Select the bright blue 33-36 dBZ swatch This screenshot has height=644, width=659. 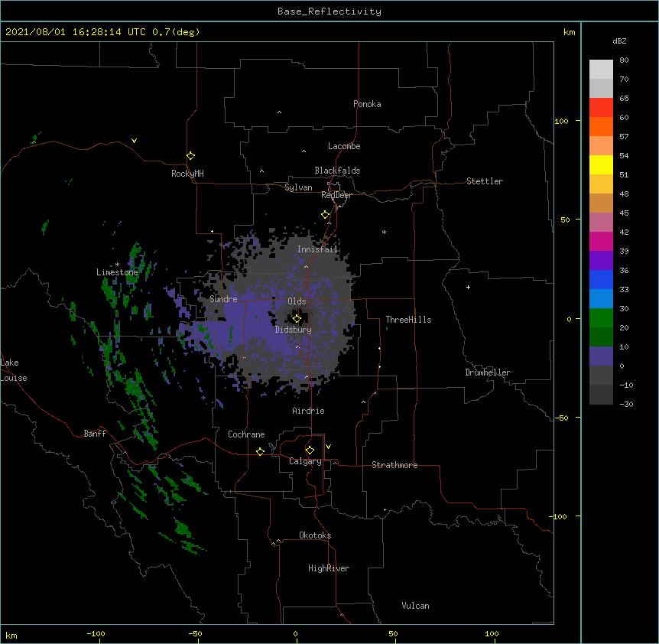[x=601, y=279]
